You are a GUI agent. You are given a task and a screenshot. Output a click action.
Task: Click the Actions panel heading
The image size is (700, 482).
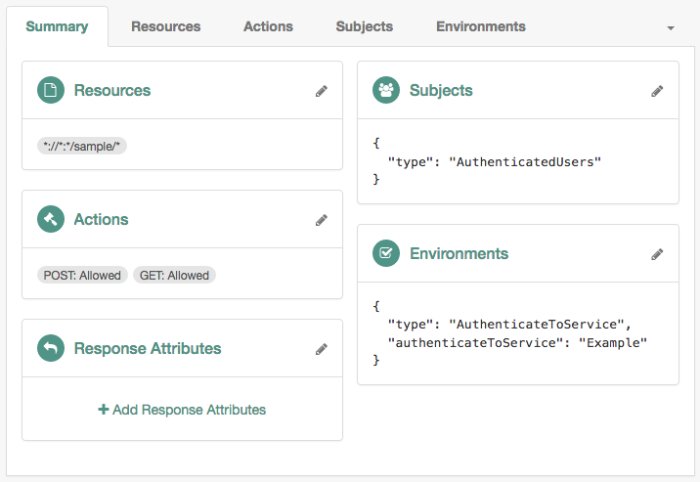pyautogui.click(x=101, y=219)
